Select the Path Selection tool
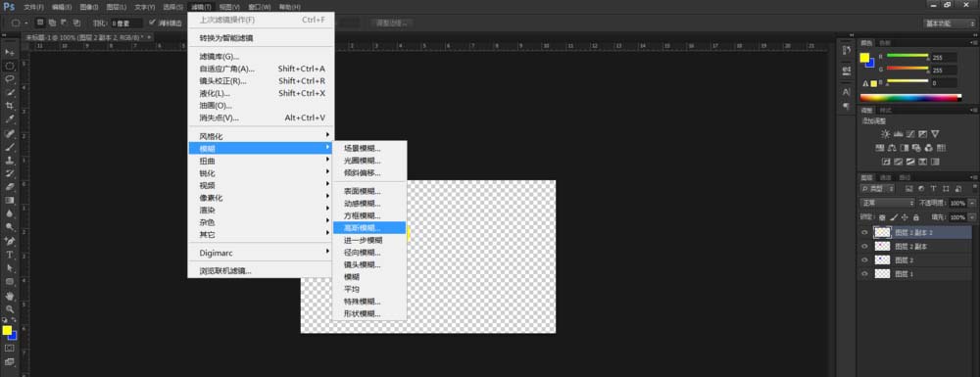The image size is (980, 377). coord(10,267)
